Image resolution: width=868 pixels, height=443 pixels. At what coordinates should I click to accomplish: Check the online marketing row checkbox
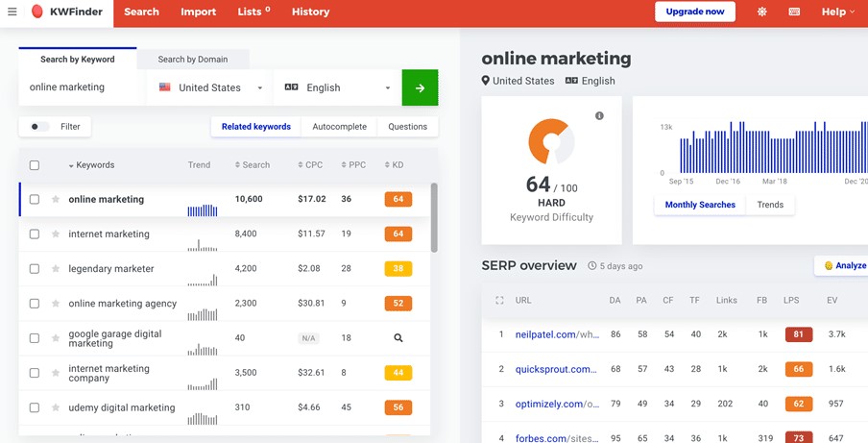click(35, 199)
